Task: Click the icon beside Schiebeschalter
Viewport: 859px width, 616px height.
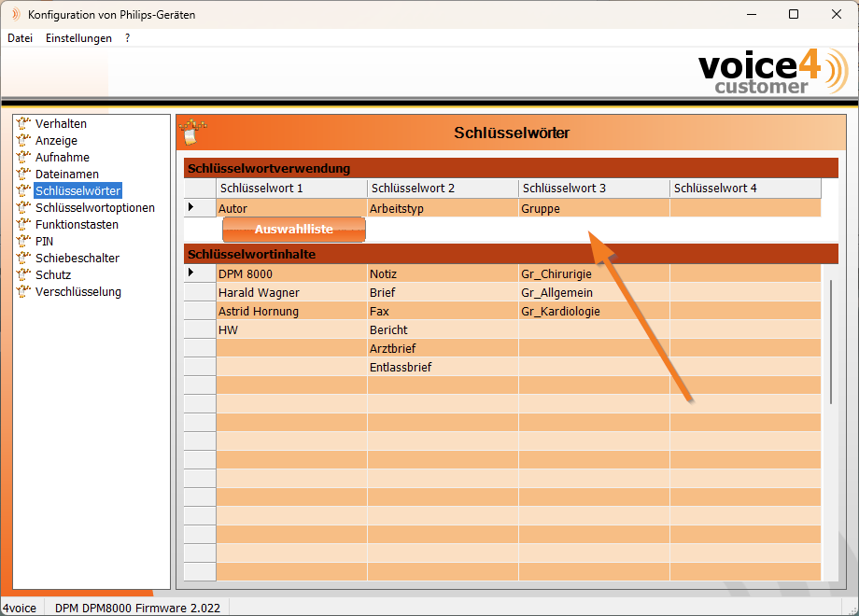Action: (23, 258)
